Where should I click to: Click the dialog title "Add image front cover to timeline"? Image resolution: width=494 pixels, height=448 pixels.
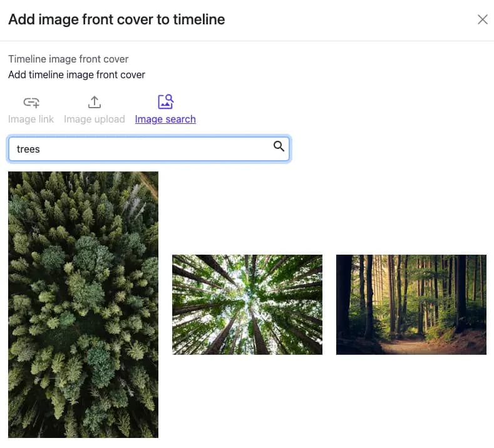tap(116, 19)
